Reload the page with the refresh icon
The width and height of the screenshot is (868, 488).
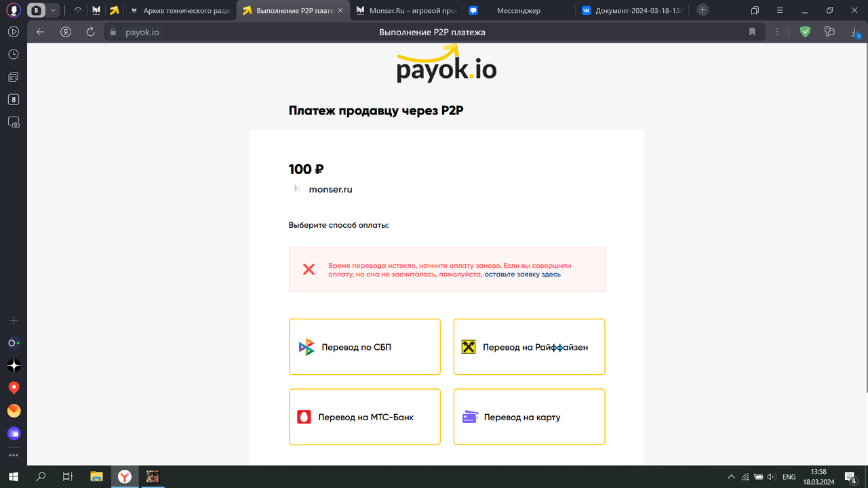pyautogui.click(x=90, y=32)
